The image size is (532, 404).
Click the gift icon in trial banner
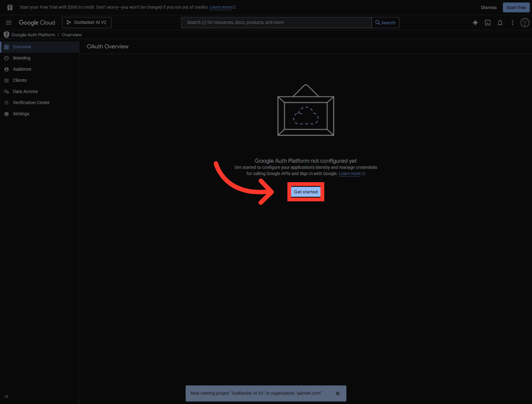(10, 7)
